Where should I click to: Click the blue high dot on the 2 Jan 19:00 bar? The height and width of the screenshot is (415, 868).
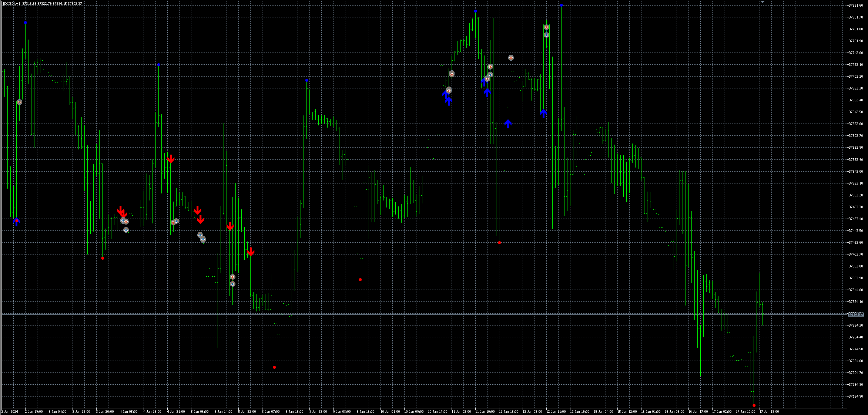(26, 23)
